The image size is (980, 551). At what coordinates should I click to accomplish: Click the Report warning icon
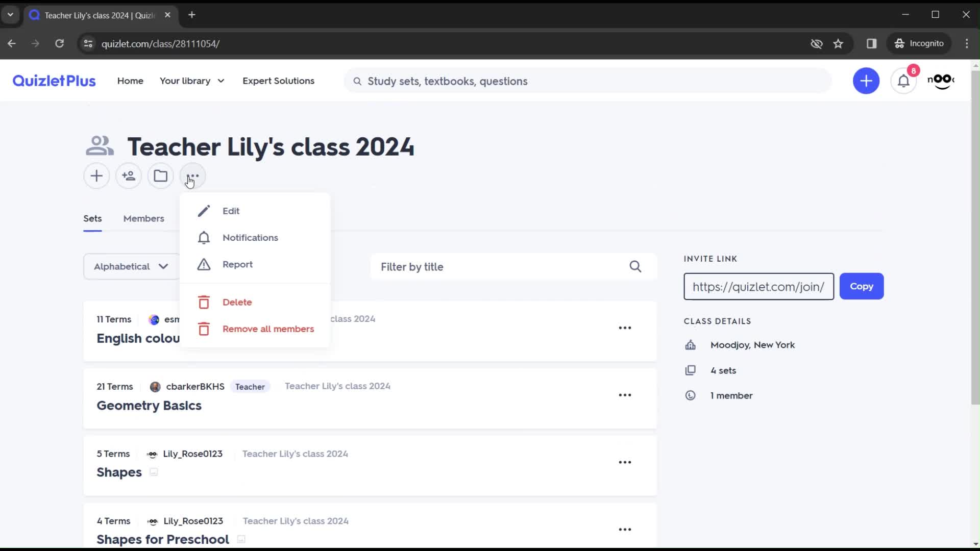tap(204, 264)
